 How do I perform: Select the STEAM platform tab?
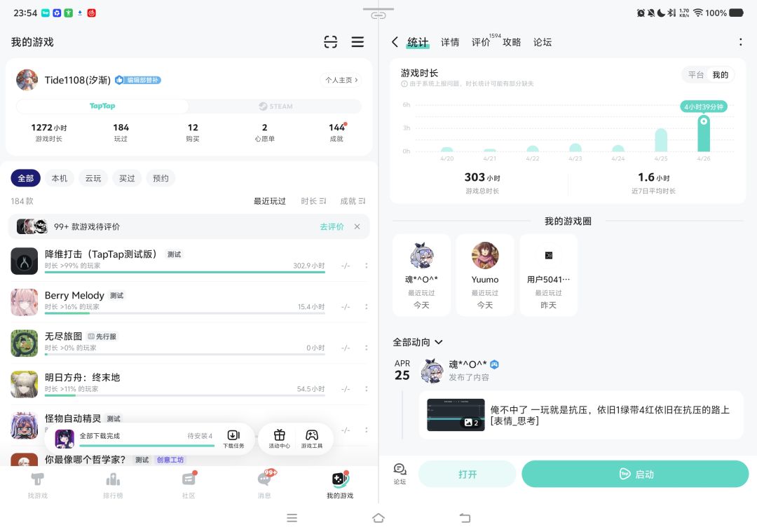pos(275,107)
